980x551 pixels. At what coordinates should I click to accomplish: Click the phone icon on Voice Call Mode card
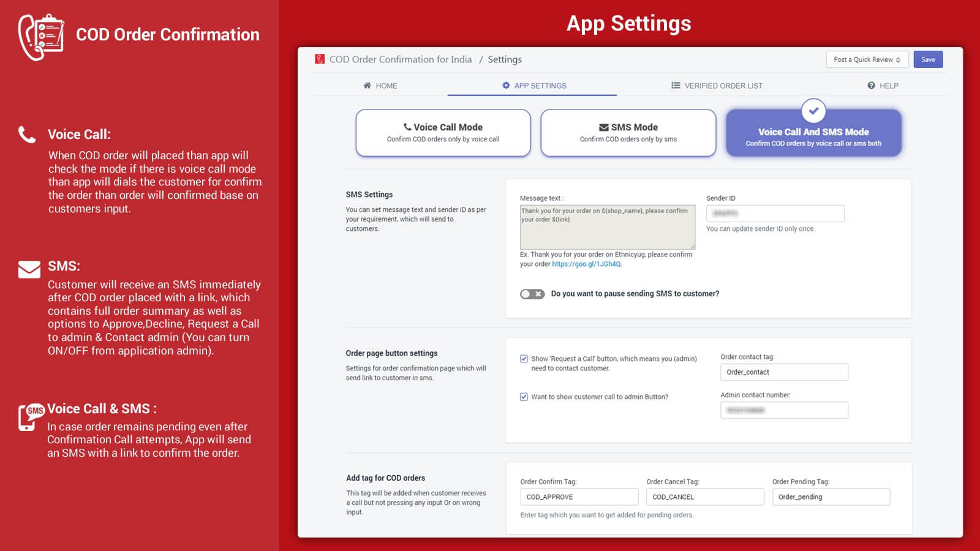coord(408,127)
